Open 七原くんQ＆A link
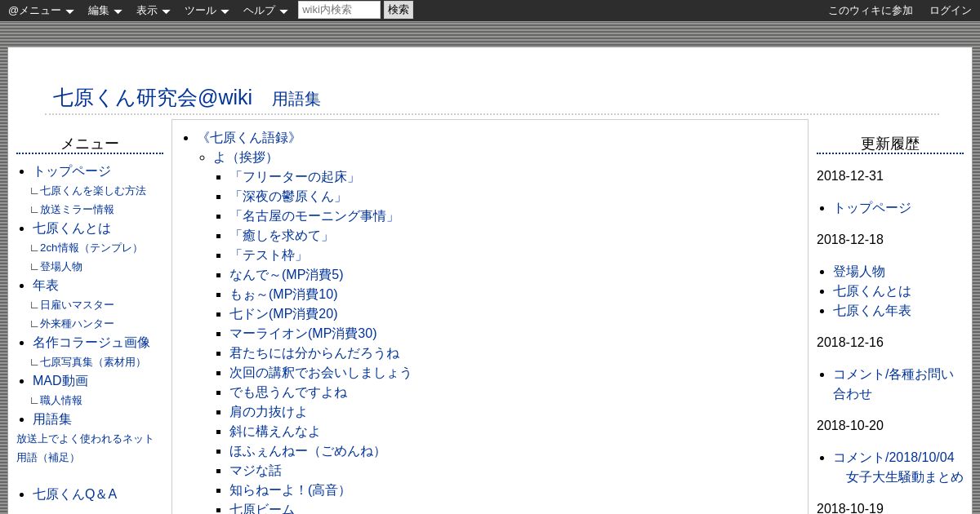 coord(75,494)
